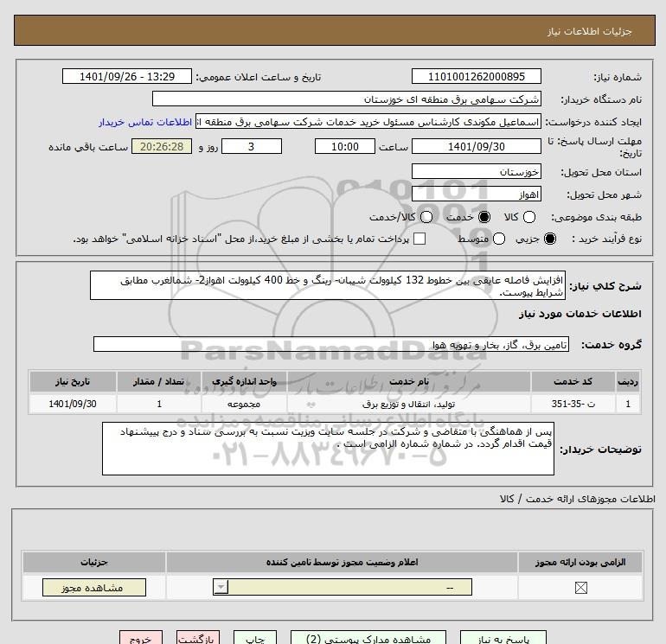
Task: Click the delivery city field اهواز
Action: pos(476,194)
